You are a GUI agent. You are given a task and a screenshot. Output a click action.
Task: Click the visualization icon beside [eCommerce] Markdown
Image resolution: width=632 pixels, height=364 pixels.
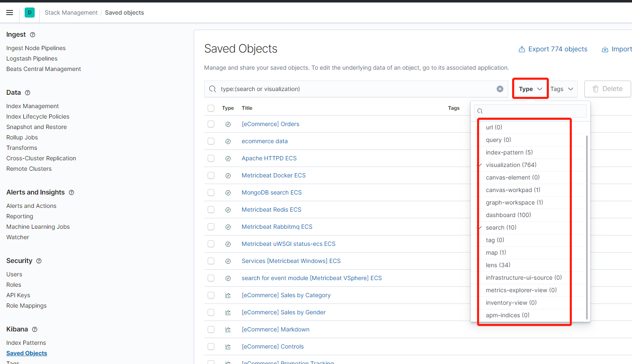point(228,330)
